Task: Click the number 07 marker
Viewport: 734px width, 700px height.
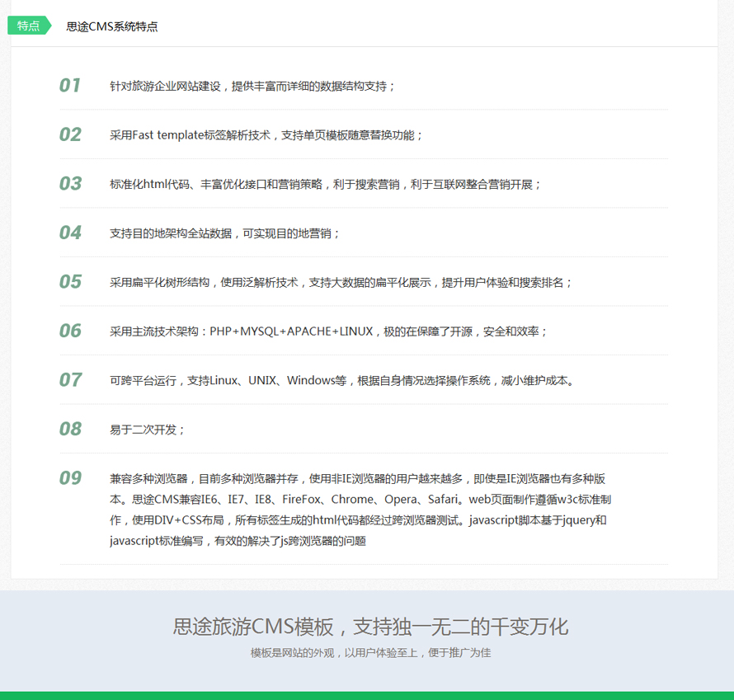Action: [70, 379]
